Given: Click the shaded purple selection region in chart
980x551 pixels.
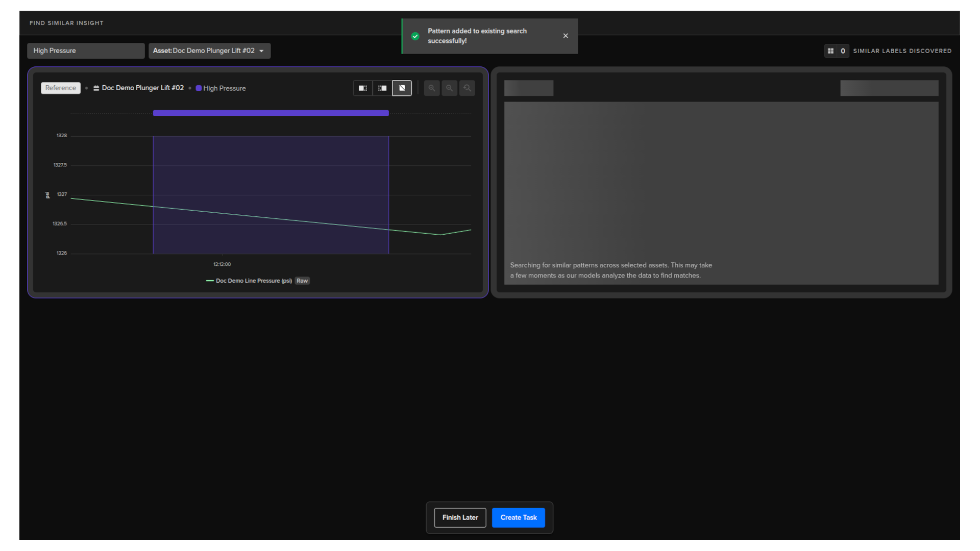Looking at the screenshot, I should [271, 194].
